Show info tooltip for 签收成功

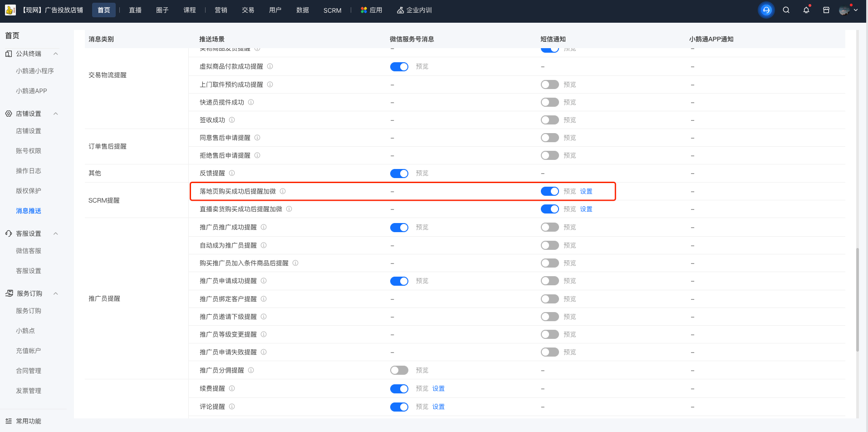(x=232, y=120)
